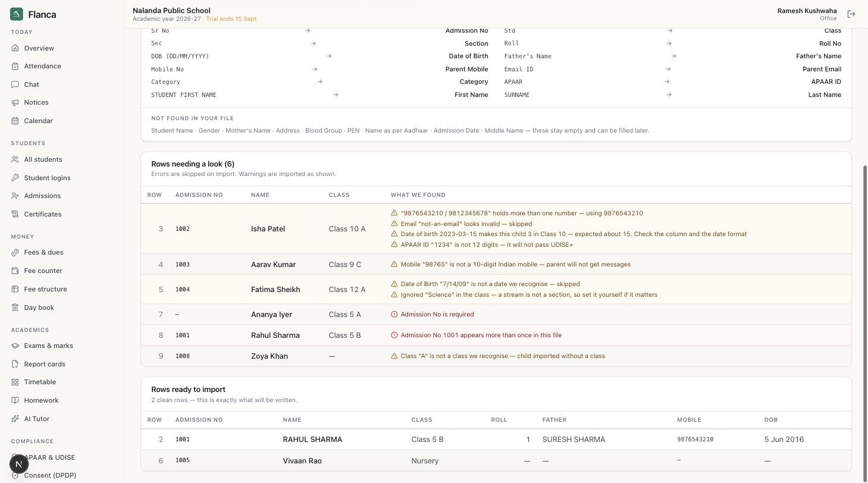Click the Fee counter icon
The height and width of the screenshot is (483, 868).
(15, 271)
